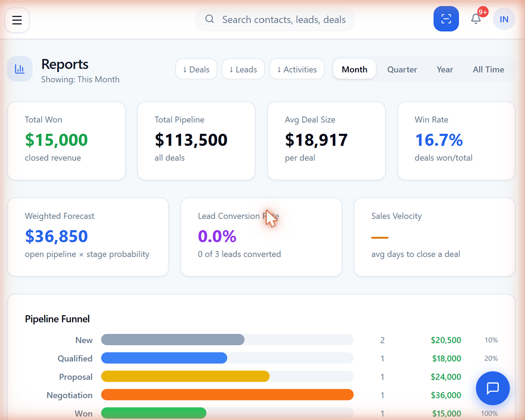525x420 pixels.
Task: Open the chat bubble floating button
Action: coord(493,388)
